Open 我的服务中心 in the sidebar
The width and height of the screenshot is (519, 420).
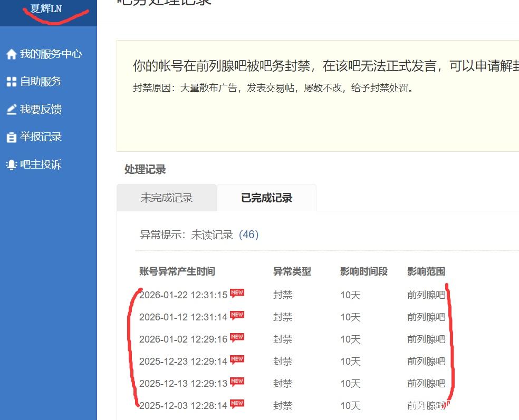51,54
